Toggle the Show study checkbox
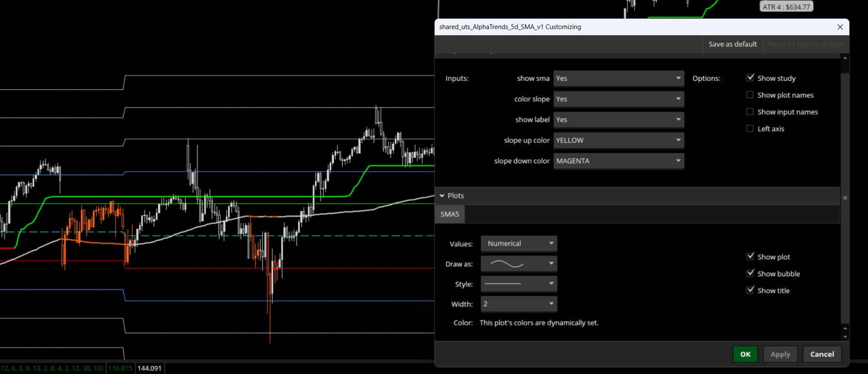 pyautogui.click(x=750, y=78)
